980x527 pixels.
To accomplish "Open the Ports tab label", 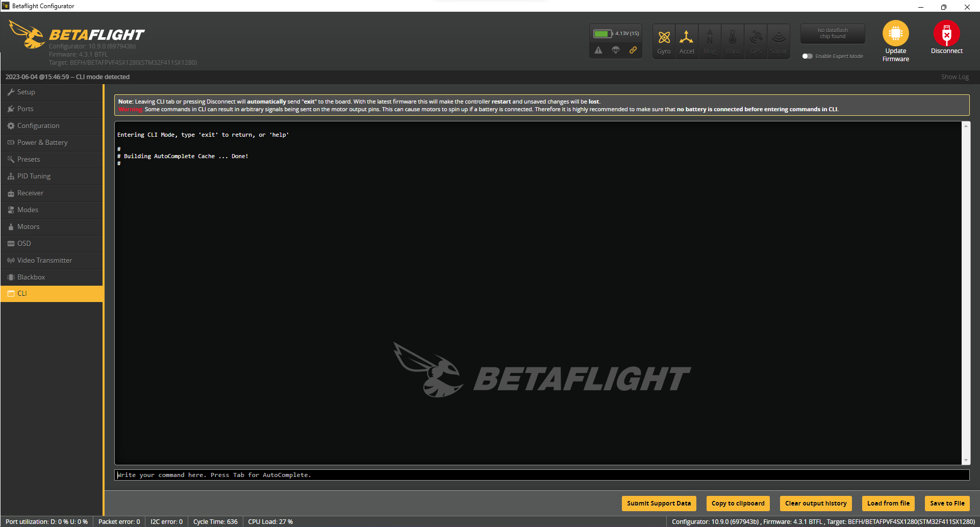I will click(26, 109).
